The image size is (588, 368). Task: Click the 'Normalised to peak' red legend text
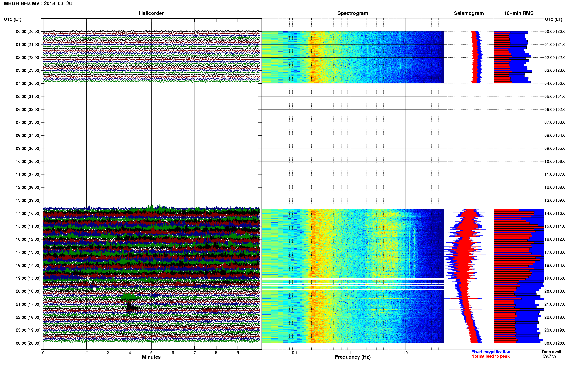coord(490,356)
